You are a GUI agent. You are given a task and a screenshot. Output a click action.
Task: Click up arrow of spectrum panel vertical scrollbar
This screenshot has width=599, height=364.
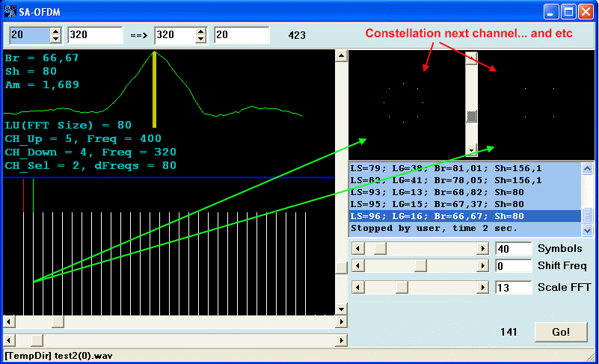point(341,55)
